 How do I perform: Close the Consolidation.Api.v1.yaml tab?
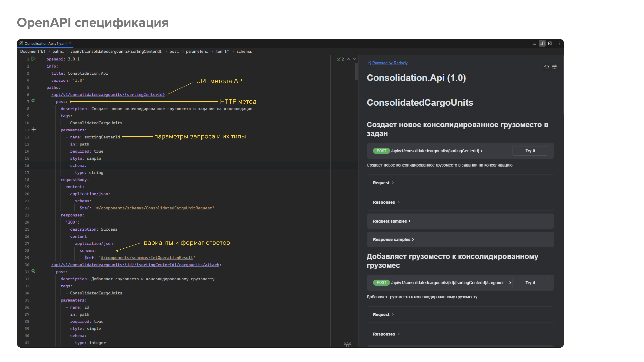(x=70, y=43)
